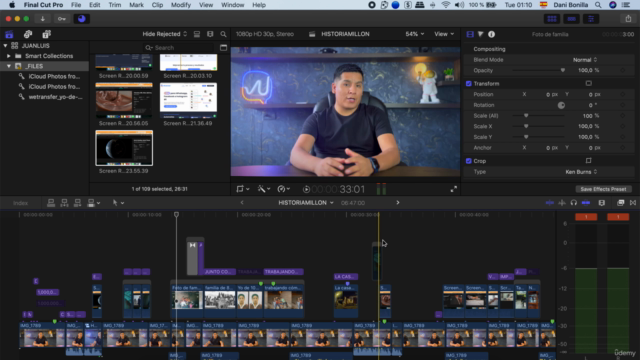Image resolution: width=640 pixels, height=360 pixels.
Task: Open the Crop Type Ken Burns dropdown
Action: tap(581, 172)
